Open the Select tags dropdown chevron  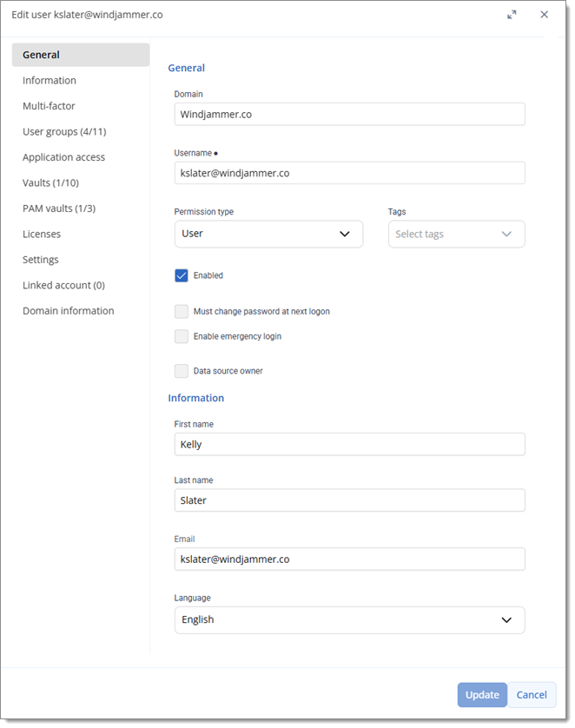point(507,234)
